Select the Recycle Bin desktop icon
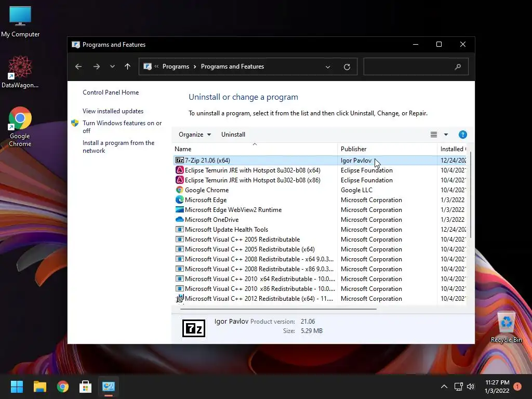This screenshot has height=399, width=532. 506,327
